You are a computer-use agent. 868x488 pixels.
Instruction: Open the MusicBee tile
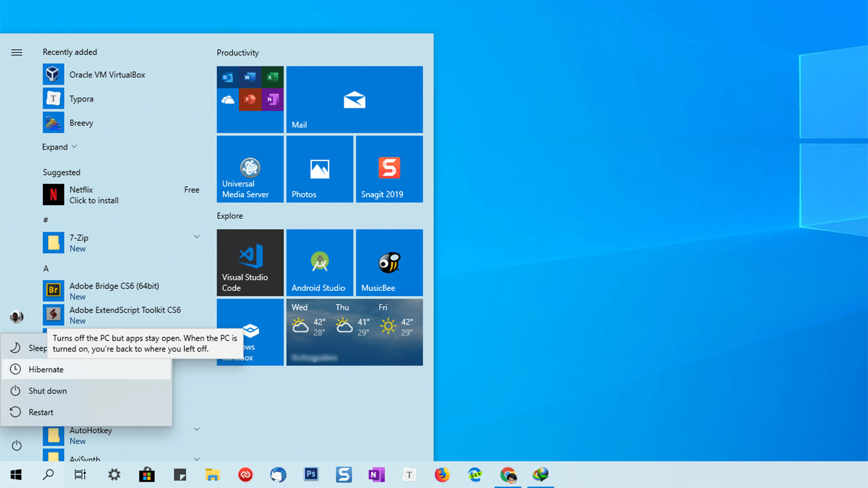pyautogui.click(x=389, y=263)
